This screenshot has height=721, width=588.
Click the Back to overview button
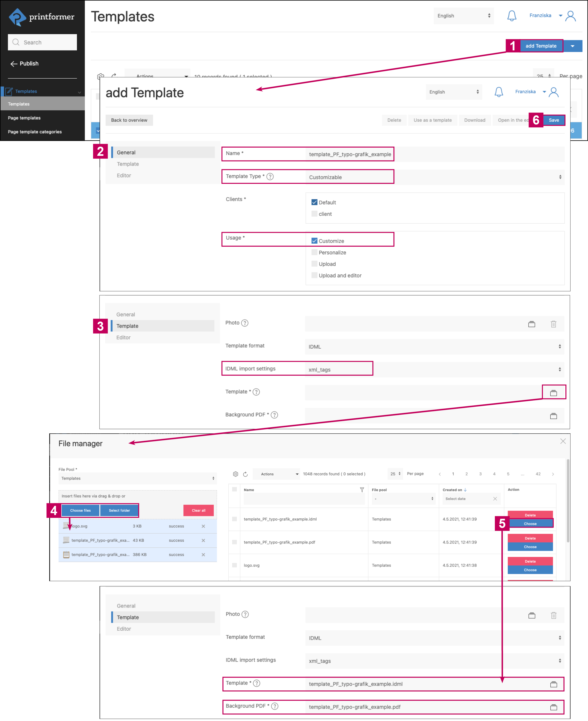click(129, 120)
